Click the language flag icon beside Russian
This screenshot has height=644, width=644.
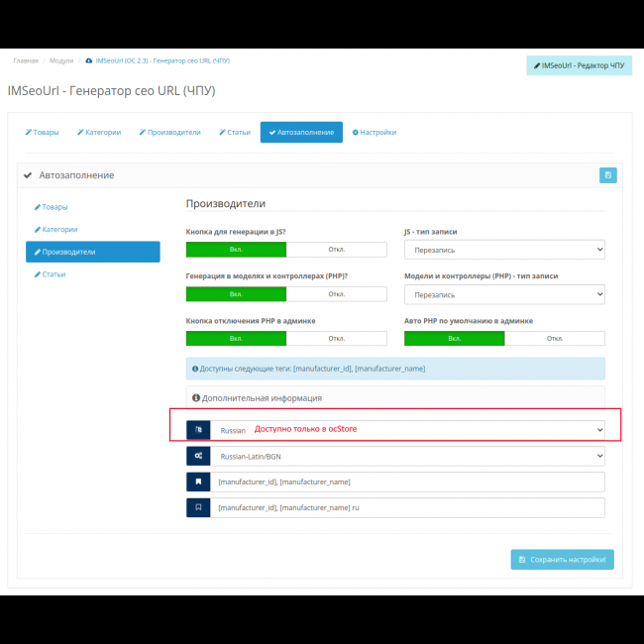coord(198,430)
